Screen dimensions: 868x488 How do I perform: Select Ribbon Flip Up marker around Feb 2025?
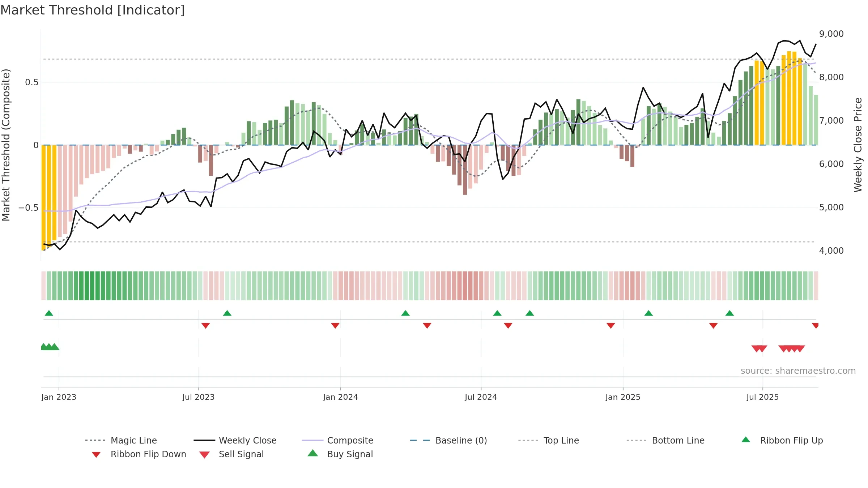pos(648,313)
